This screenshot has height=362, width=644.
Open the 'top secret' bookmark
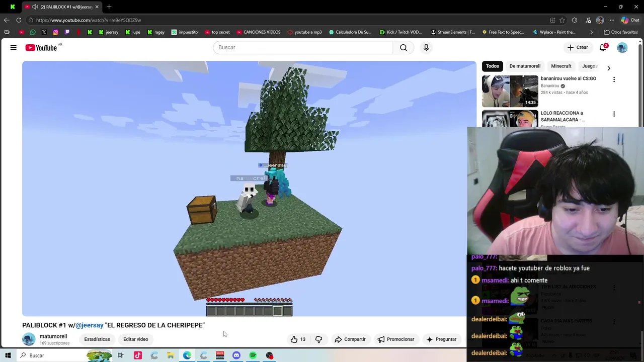217,32
